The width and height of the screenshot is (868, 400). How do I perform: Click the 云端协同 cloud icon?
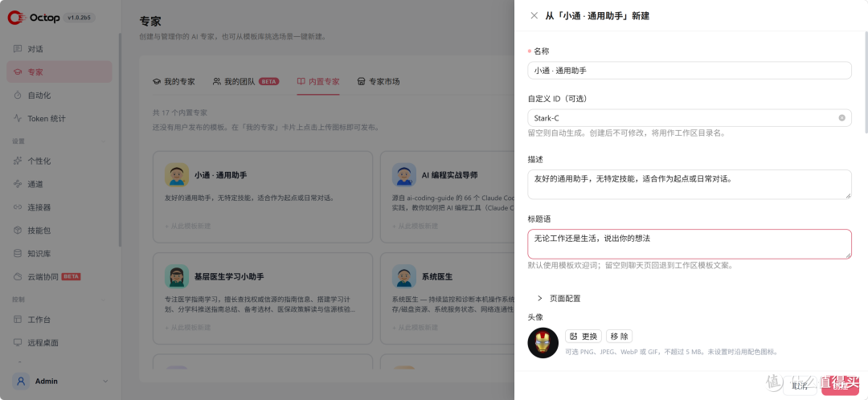[x=18, y=276]
